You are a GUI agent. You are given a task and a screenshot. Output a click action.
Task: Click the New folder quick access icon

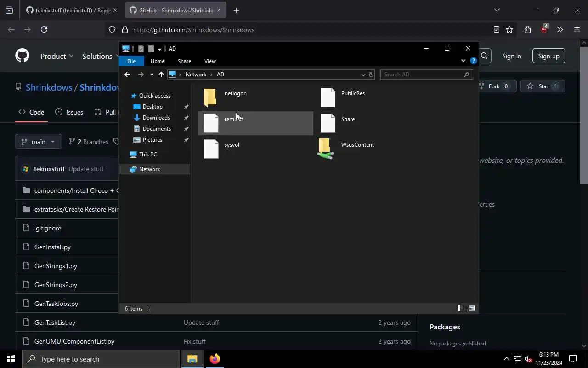[x=151, y=48]
